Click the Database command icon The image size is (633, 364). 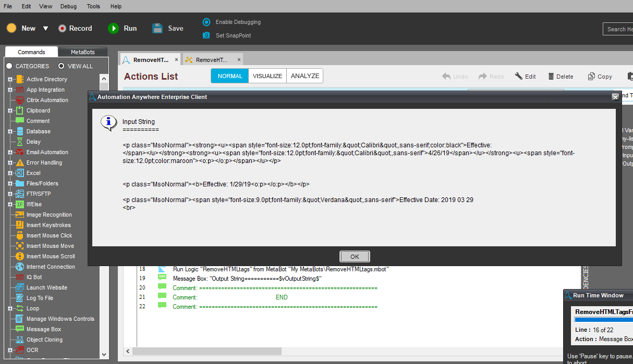(x=20, y=131)
